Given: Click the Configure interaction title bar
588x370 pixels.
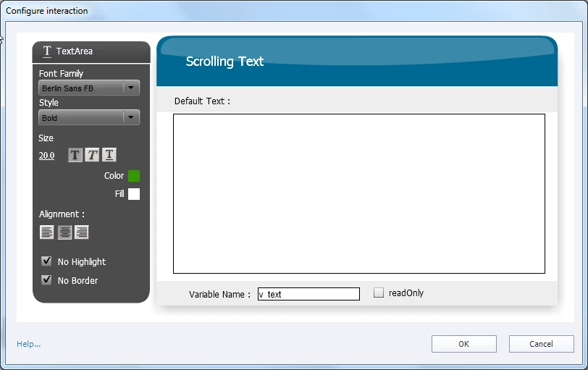Looking at the screenshot, I should pos(294,10).
